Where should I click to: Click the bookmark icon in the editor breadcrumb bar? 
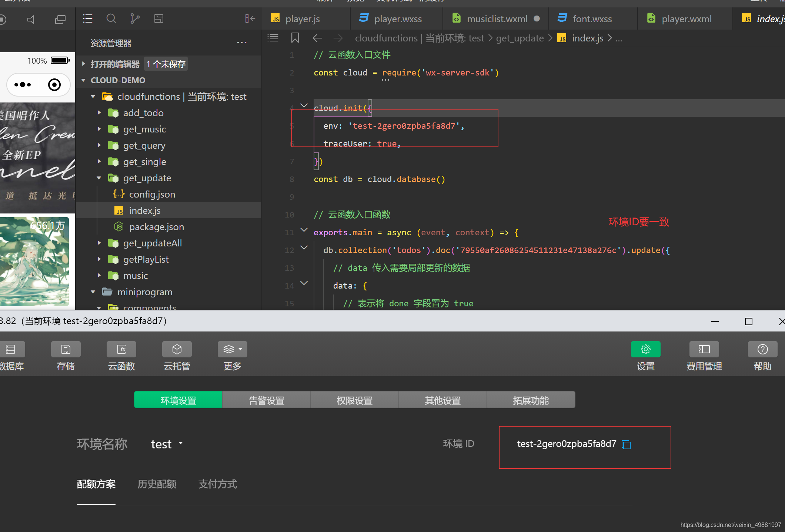pos(295,38)
